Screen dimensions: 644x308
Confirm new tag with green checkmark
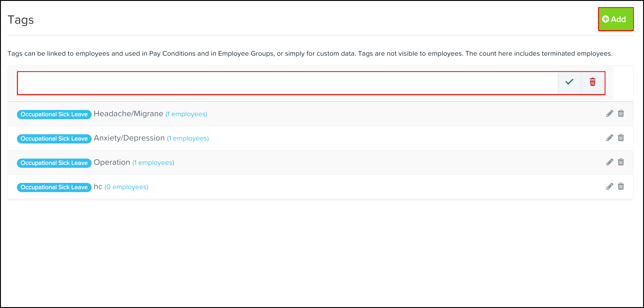pyautogui.click(x=569, y=82)
